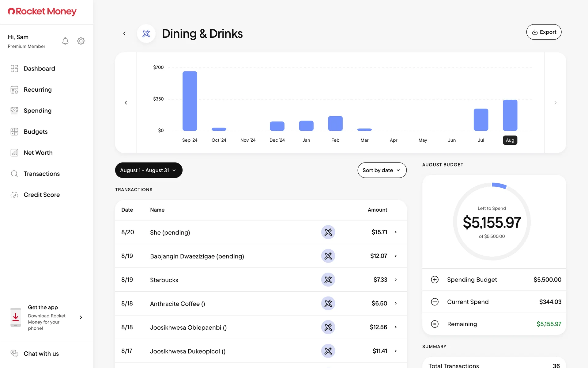Click the Rocket Money logo

pyautogui.click(x=42, y=12)
